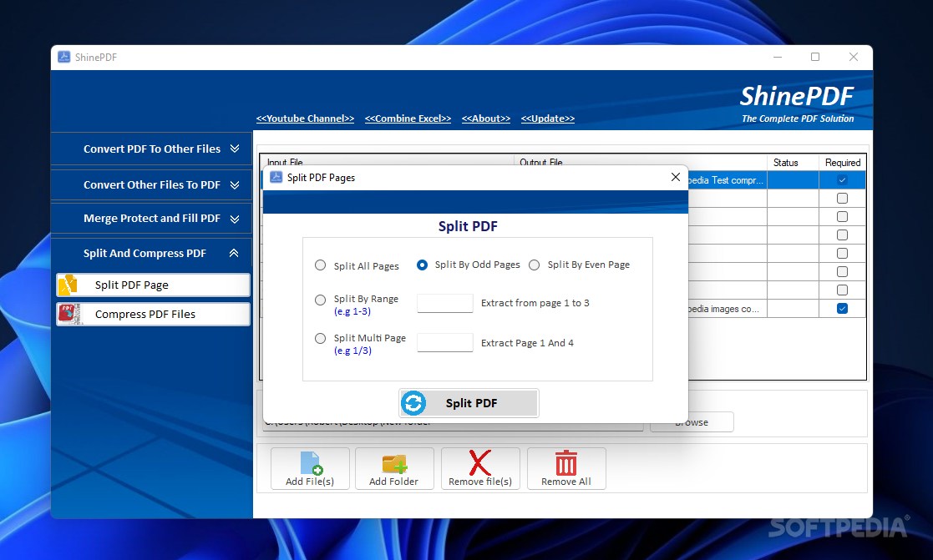Click the trash can Remove All icon
Image resolution: width=933 pixels, height=560 pixels.
[565, 462]
